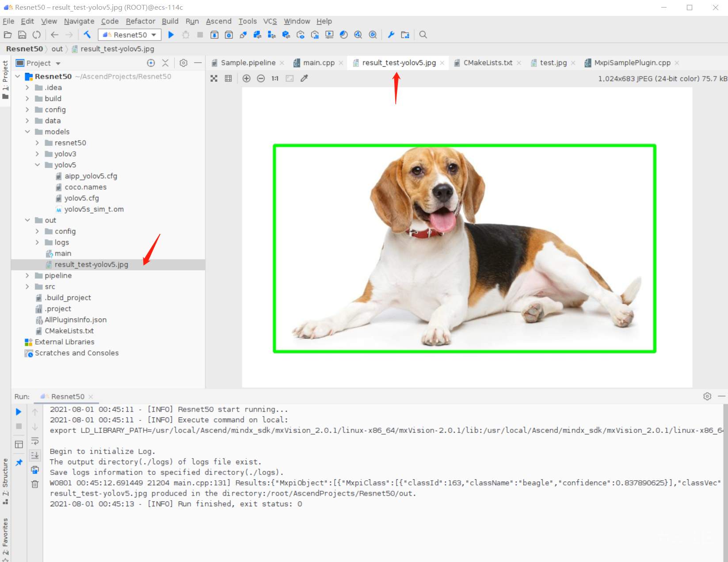Image resolution: width=728 pixels, height=562 pixels.
Task: Collapse the models folder
Action: (27, 132)
